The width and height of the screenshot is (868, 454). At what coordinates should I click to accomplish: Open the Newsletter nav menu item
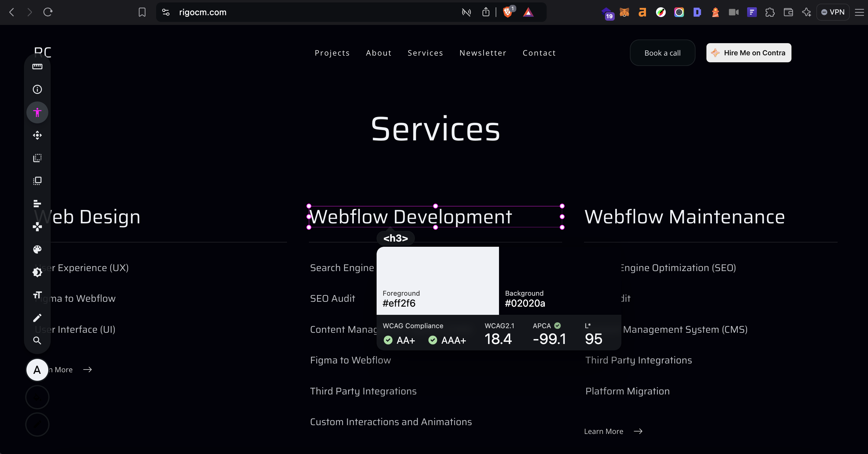(483, 53)
